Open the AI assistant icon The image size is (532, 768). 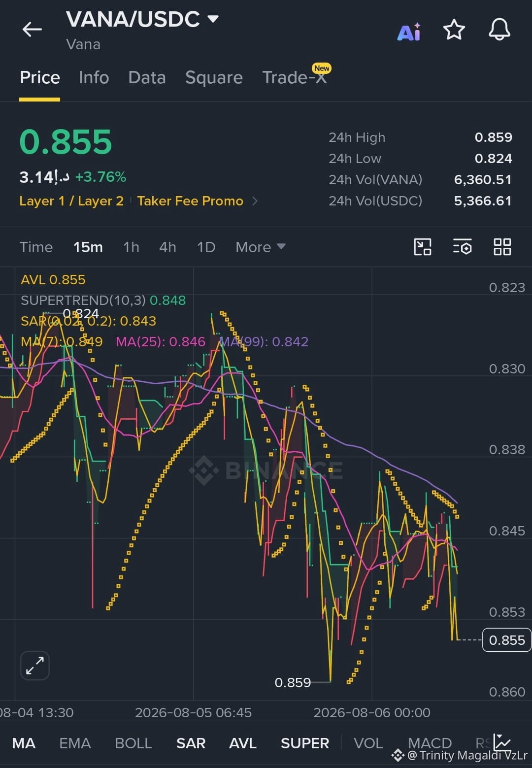pyautogui.click(x=409, y=32)
